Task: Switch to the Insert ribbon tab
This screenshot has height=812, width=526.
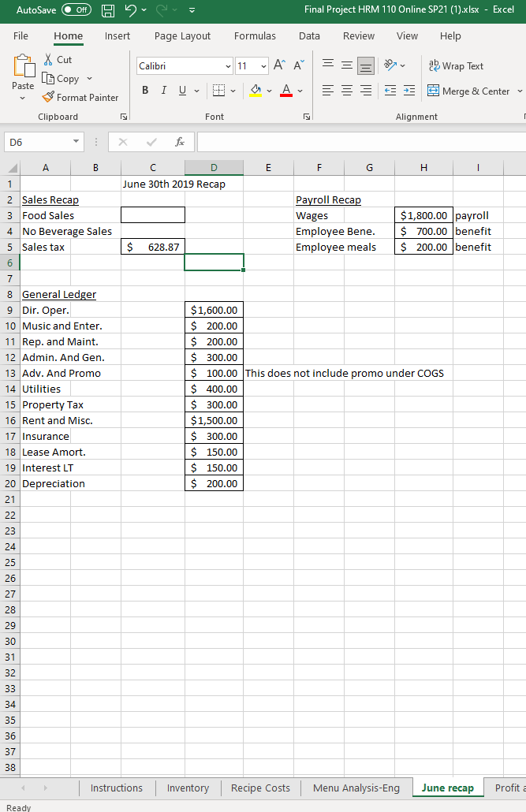Action: pos(118,35)
